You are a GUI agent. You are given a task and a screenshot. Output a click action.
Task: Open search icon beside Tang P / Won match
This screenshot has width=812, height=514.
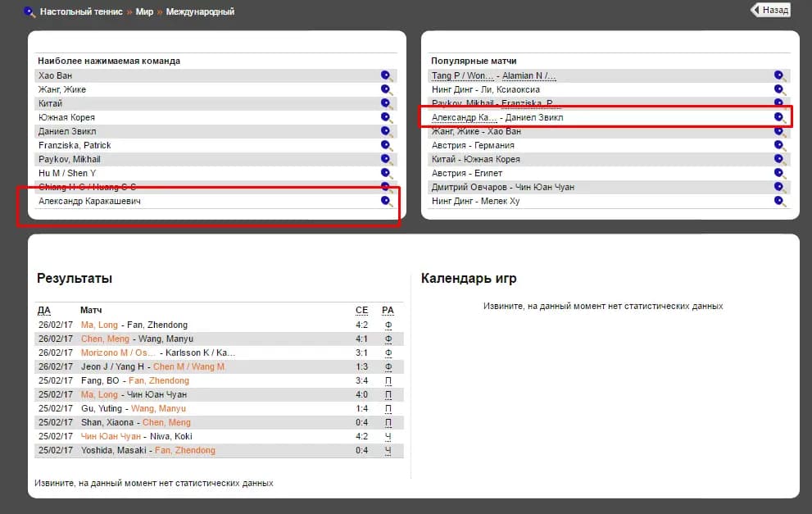coord(780,75)
